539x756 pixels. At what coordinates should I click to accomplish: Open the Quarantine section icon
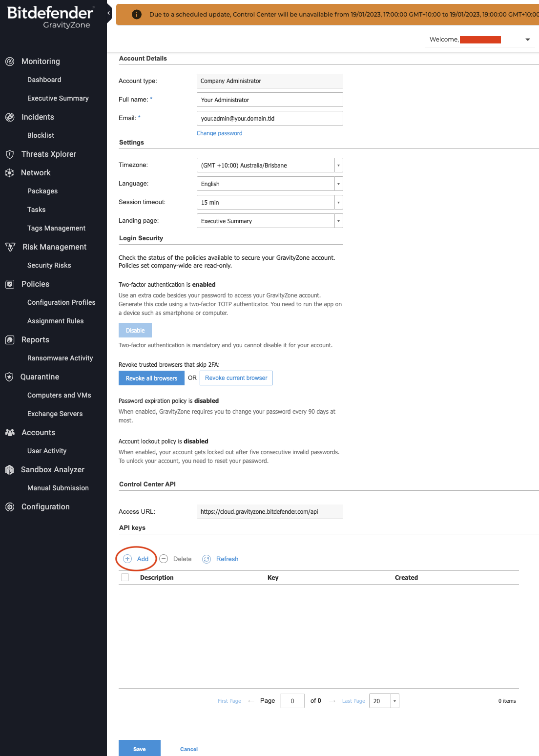point(10,377)
